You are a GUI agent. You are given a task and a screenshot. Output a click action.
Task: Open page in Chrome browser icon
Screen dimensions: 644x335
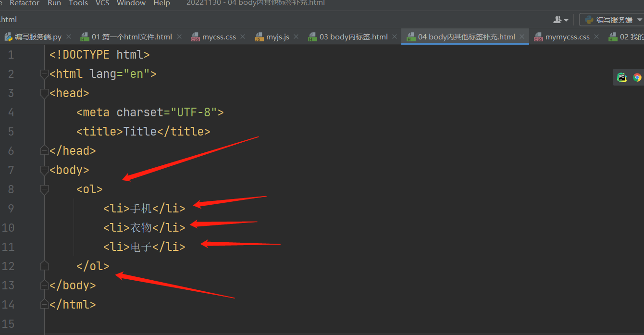637,77
